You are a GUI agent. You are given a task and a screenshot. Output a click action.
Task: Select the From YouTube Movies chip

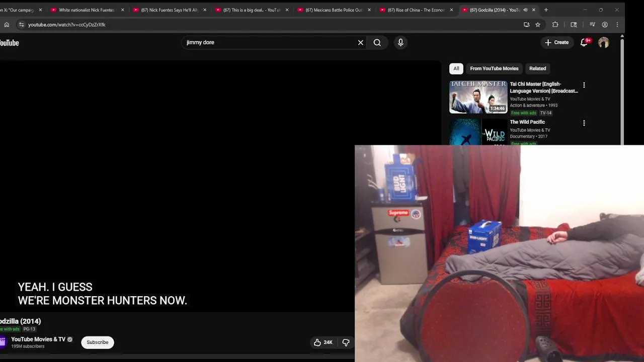click(x=494, y=68)
